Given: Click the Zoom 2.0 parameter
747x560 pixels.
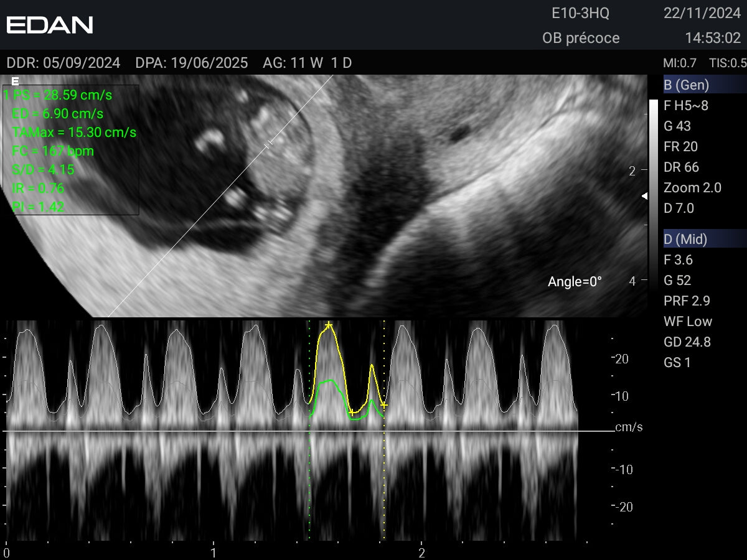Looking at the screenshot, I should 692,188.
